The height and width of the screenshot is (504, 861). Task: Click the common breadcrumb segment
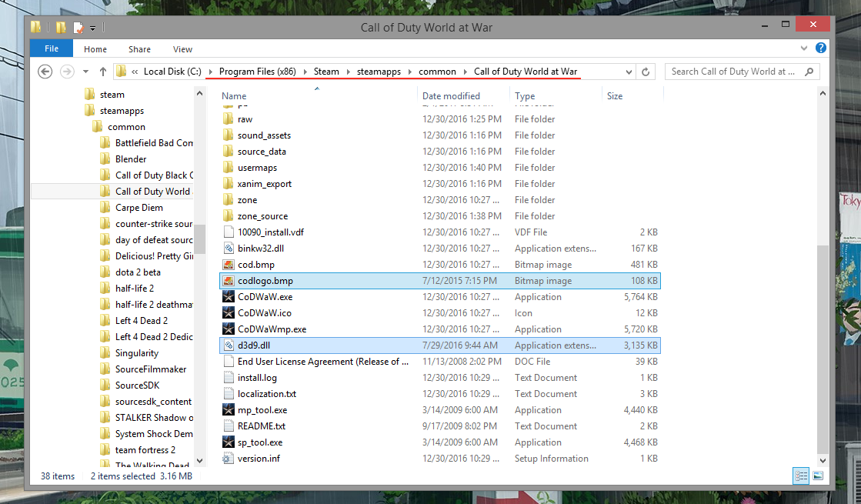pos(437,72)
